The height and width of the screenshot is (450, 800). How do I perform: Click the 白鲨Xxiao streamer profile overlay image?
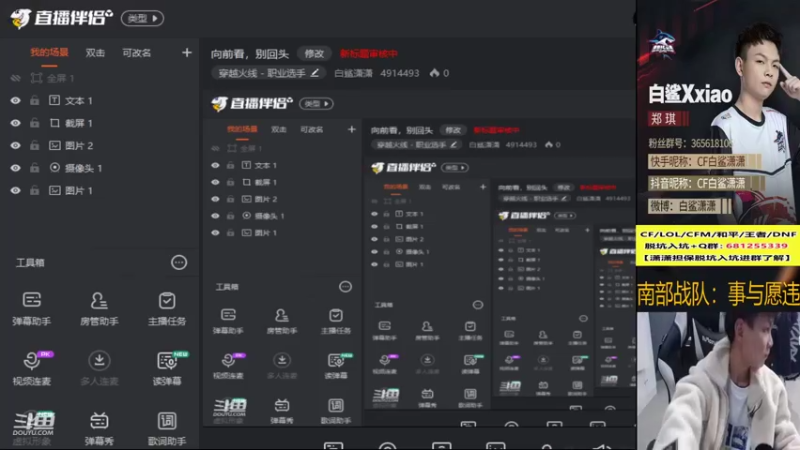[x=718, y=112]
